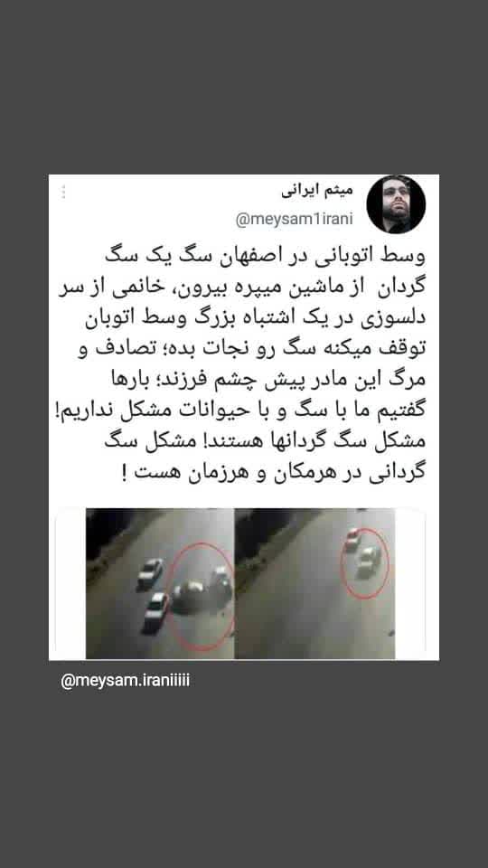Click the red-roofed car in the right image
The height and width of the screenshot is (868, 488).
pos(352,539)
